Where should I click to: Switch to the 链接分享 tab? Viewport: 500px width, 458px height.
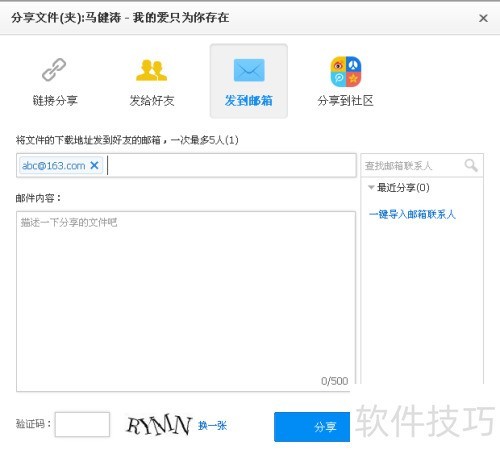[x=55, y=100]
